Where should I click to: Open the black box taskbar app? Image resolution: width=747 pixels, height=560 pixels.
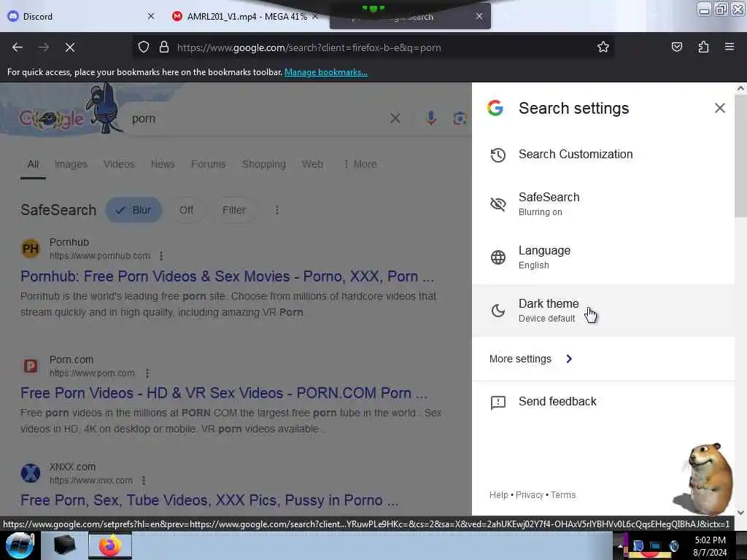64,545
